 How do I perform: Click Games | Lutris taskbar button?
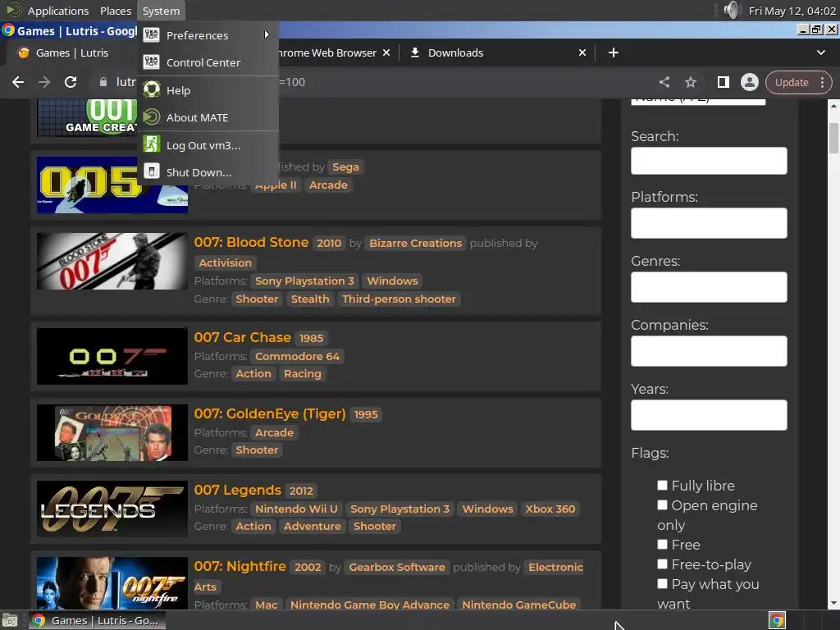click(97, 620)
